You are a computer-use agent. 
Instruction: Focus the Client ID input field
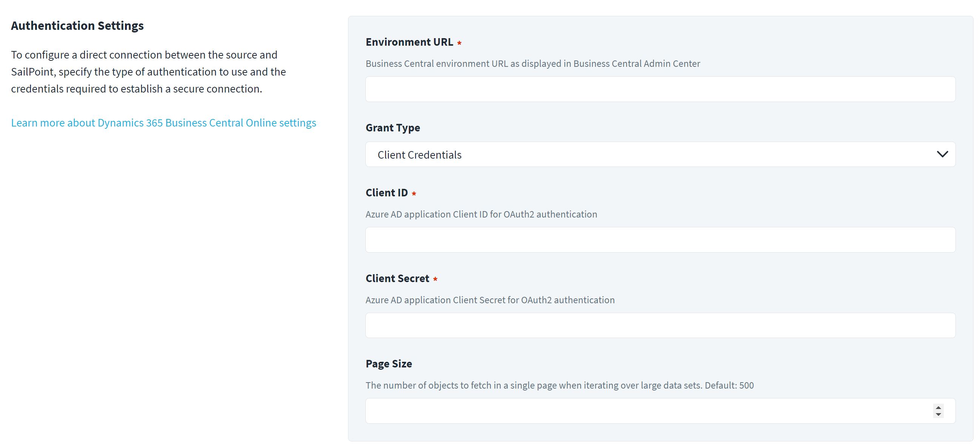(660, 240)
